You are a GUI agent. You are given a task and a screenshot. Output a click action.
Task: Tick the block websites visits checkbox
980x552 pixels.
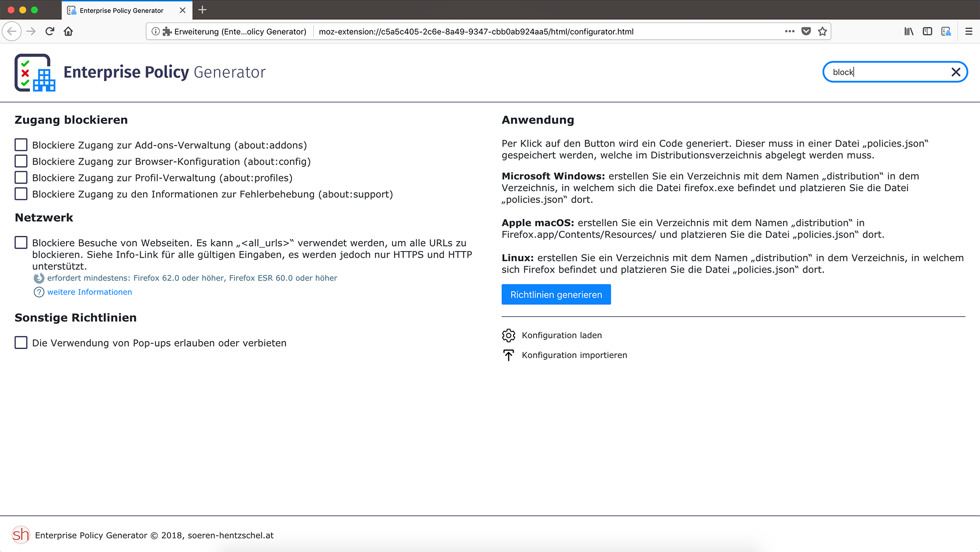[x=21, y=243]
